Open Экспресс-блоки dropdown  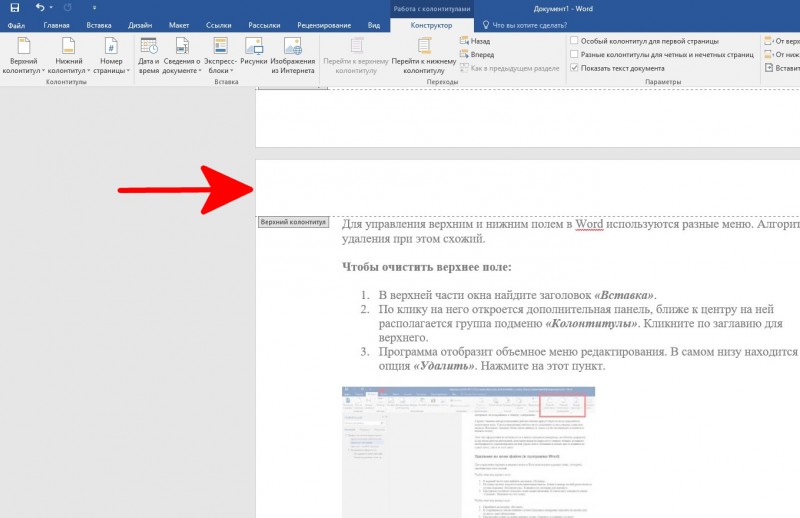[x=220, y=56]
